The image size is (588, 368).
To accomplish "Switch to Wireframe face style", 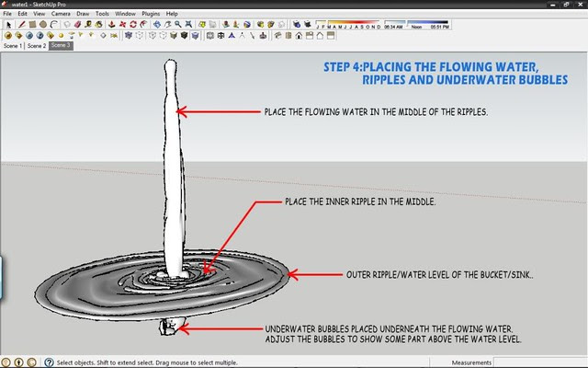I will click(x=153, y=36).
